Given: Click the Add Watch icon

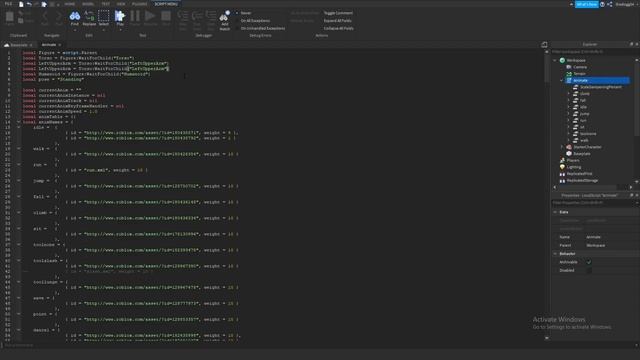Looking at the screenshot, I should pyautogui.click(x=224, y=16).
